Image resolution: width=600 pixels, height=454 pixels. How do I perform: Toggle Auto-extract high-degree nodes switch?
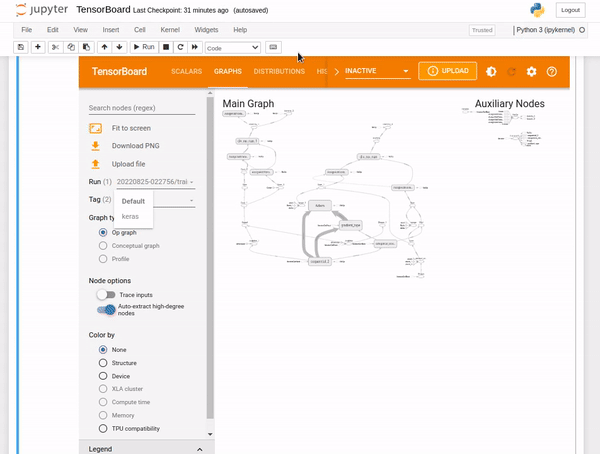(106, 310)
